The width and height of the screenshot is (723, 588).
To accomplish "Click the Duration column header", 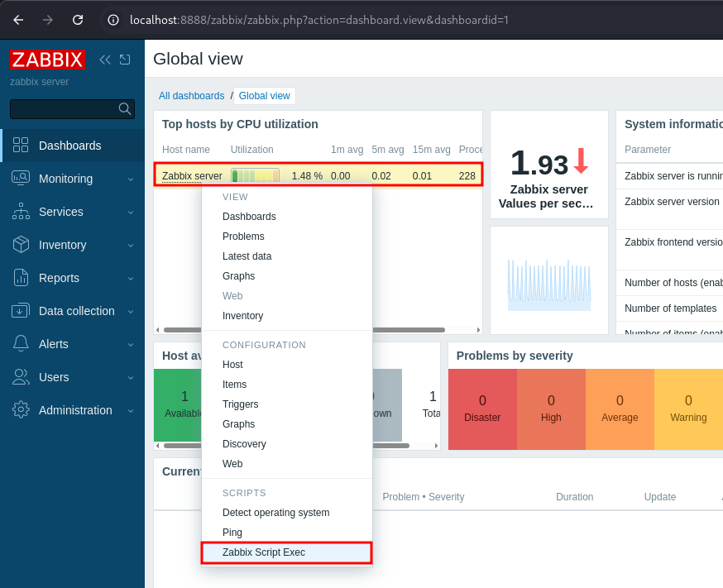I will 575,497.
